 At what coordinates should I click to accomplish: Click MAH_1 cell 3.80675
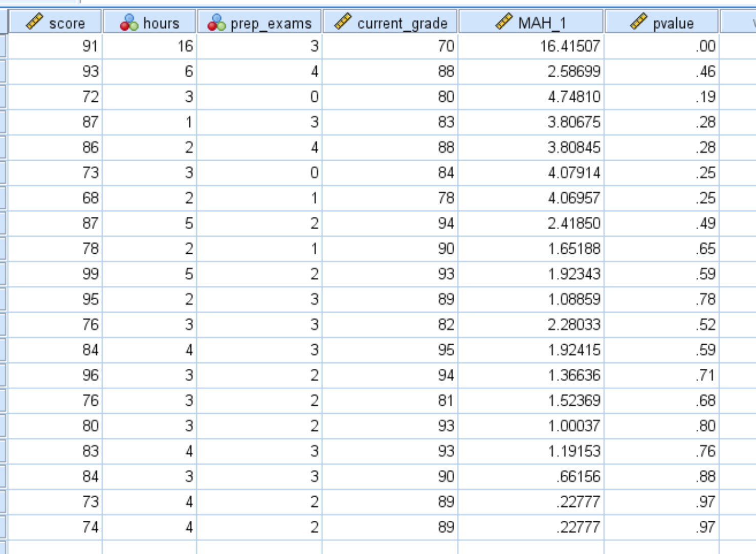click(x=531, y=122)
